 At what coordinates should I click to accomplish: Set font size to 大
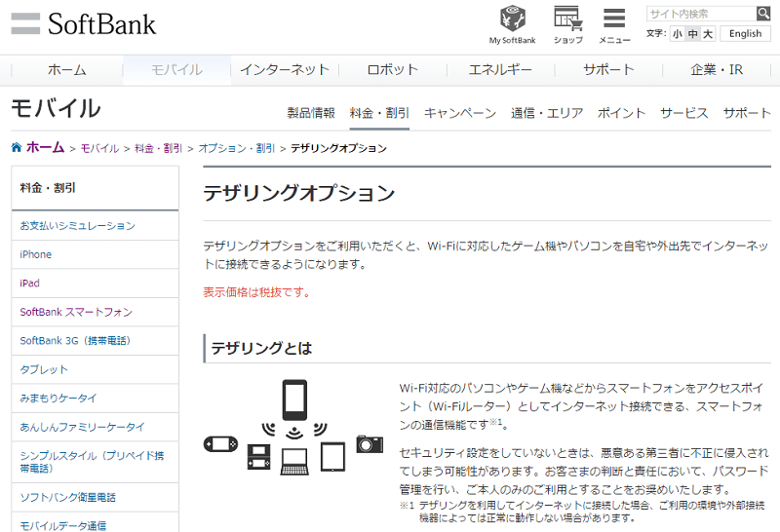coord(708,34)
